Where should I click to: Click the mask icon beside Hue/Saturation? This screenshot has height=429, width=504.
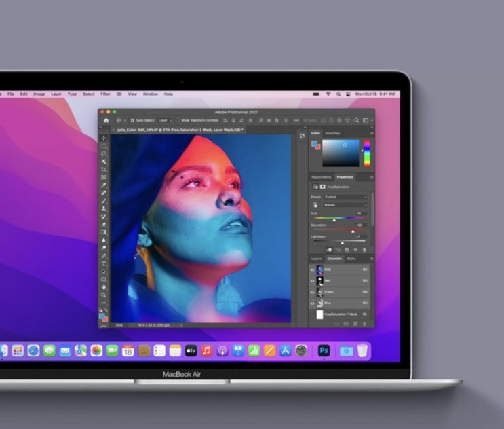point(322,187)
